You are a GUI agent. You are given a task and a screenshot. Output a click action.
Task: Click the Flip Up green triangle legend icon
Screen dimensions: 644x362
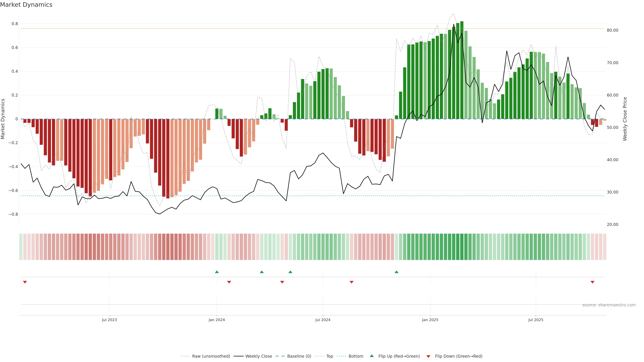tap(372, 356)
